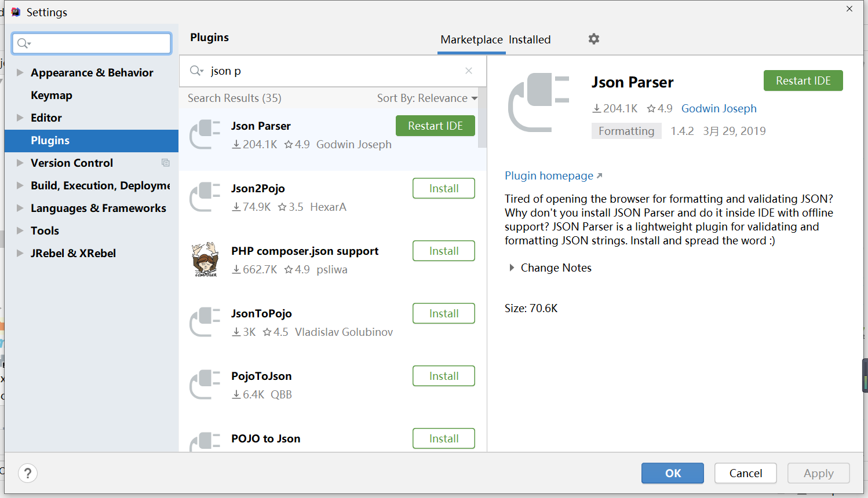Expand the Change Notes section
This screenshot has width=868, height=498.
pyautogui.click(x=511, y=268)
